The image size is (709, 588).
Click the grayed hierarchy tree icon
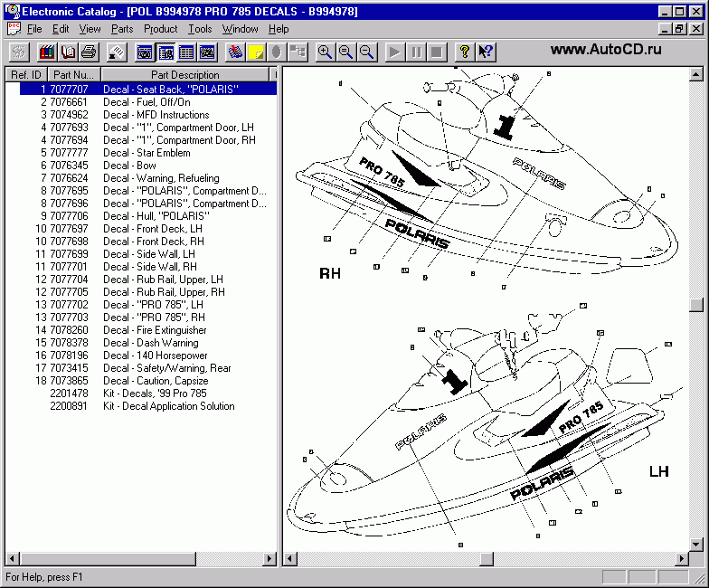[297, 52]
